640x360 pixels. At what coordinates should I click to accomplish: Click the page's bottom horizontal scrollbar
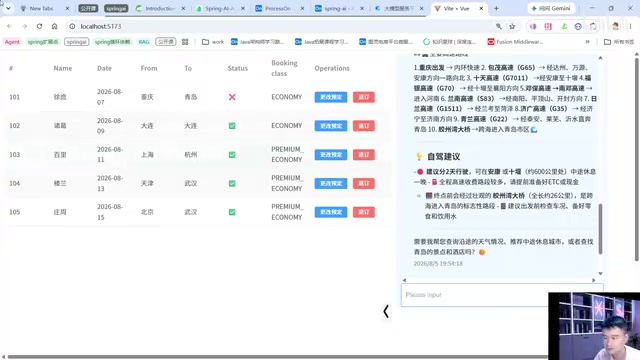click(278, 357)
